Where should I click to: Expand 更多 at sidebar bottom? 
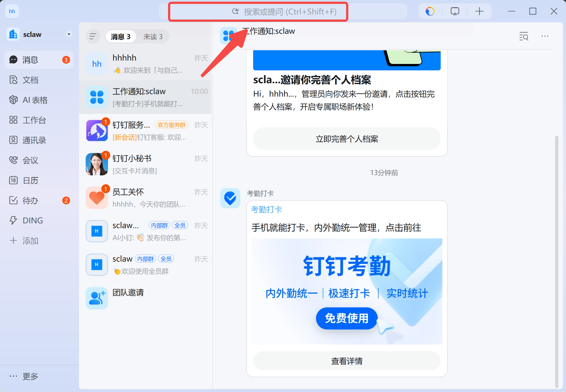click(x=30, y=376)
